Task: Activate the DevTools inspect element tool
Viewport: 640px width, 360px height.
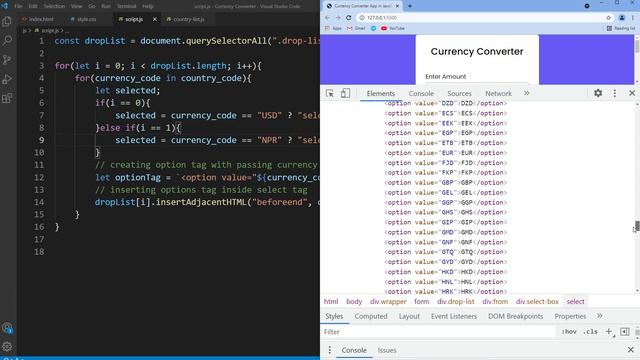Action: coord(330,93)
